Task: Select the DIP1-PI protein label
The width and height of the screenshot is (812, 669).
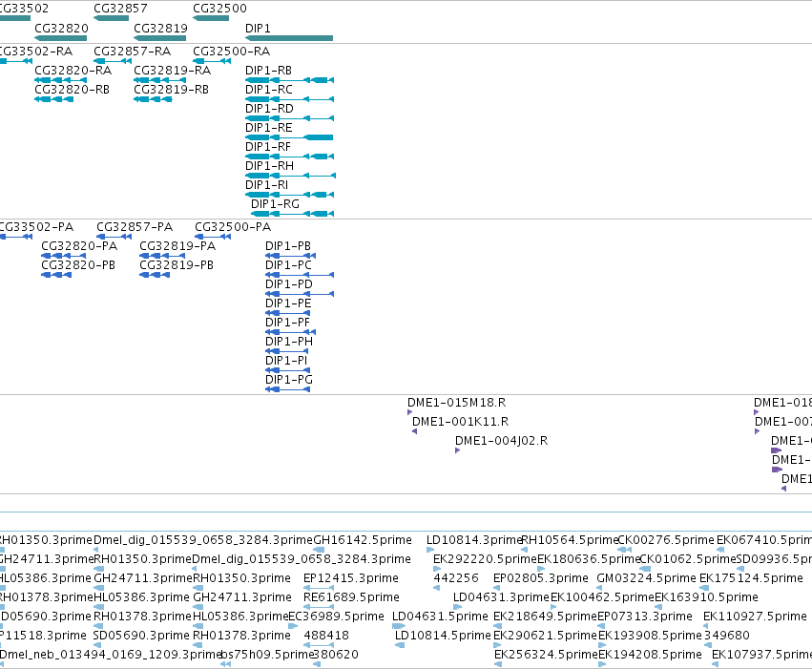Action: (286, 361)
